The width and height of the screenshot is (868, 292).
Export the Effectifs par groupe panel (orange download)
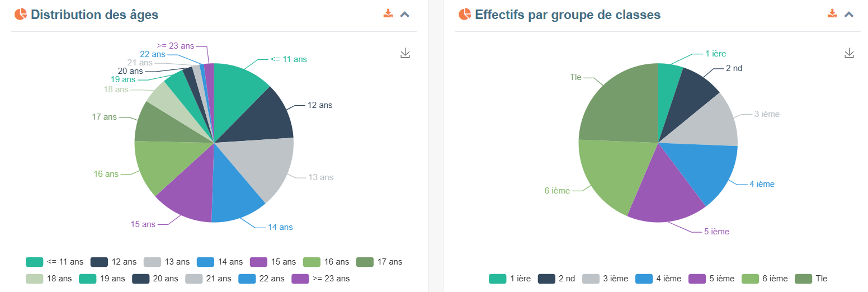(x=832, y=14)
